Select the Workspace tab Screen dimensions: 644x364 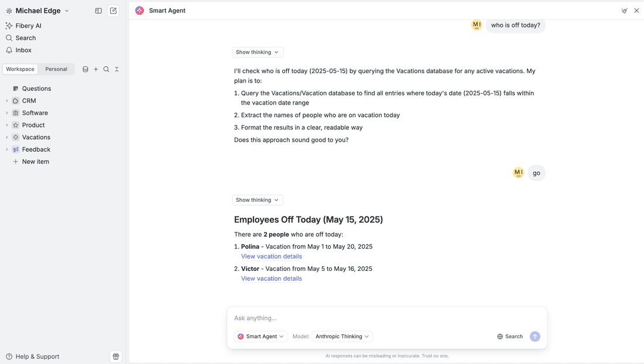pyautogui.click(x=20, y=69)
